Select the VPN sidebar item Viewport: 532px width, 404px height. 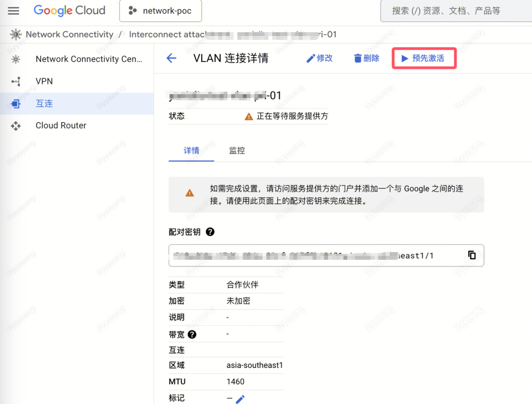coord(44,81)
